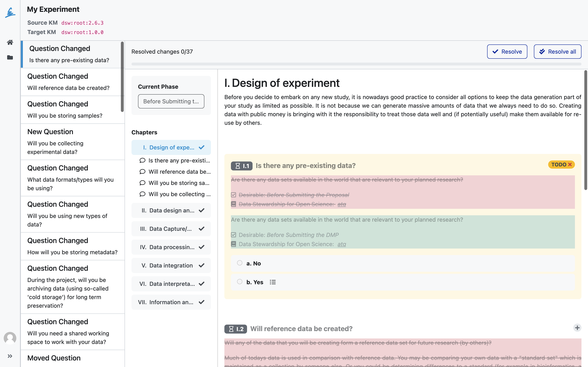Screen dimensions: 588x367
Task: Expand chapter V. Data integration
Action: click(171, 265)
